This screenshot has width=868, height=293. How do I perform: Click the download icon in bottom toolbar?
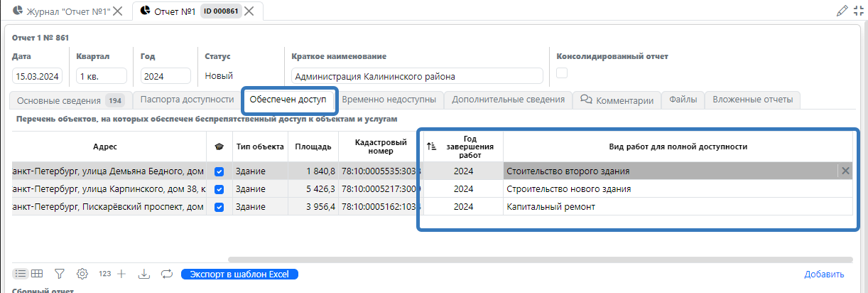[x=143, y=274]
